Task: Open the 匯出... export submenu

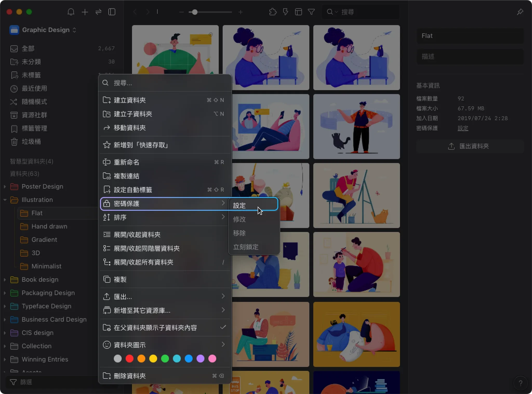Action: (165, 296)
